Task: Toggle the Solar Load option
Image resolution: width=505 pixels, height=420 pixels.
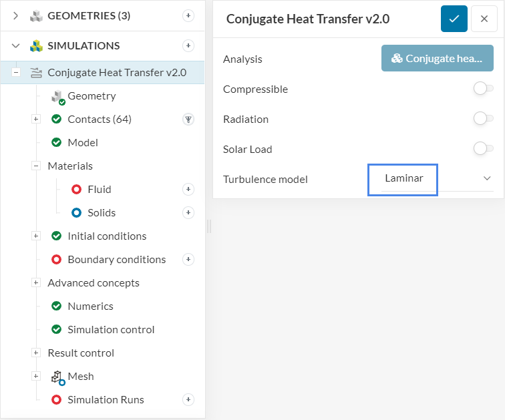Action: [483, 149]
